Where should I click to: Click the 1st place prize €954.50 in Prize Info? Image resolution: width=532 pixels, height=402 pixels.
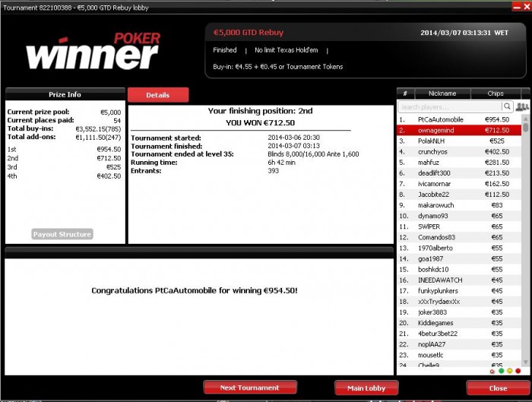(x=109, y=149)
